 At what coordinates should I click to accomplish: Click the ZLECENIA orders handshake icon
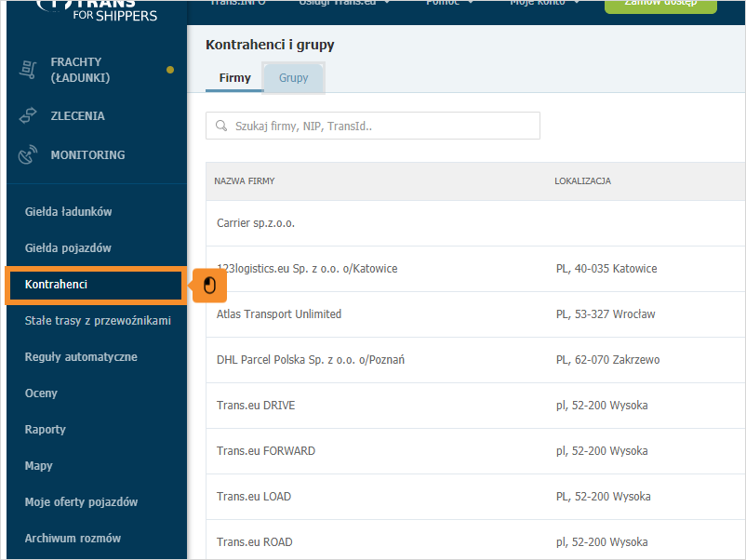28,115
